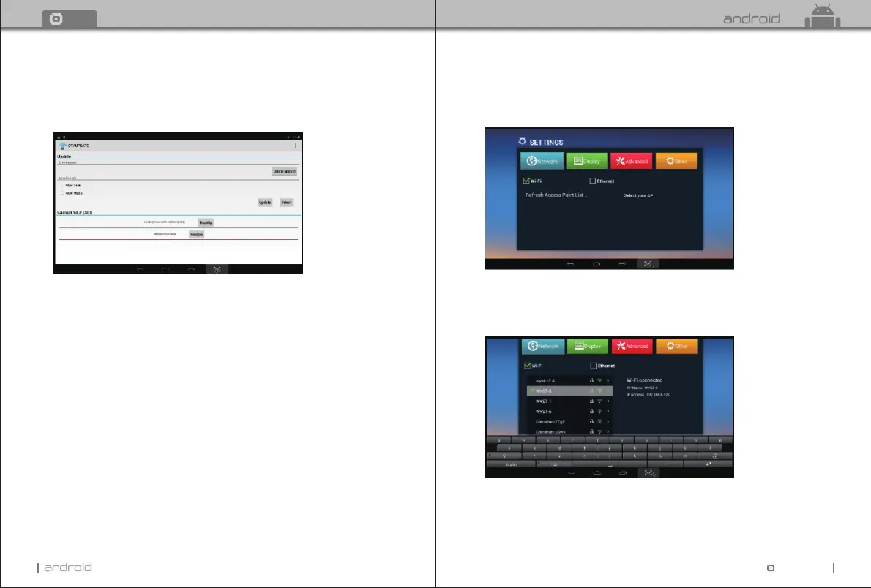The height and width of the screenshot is (588, 871).
Task: Expand WYST-1 row chevron arrow
Action: [608, 401]
